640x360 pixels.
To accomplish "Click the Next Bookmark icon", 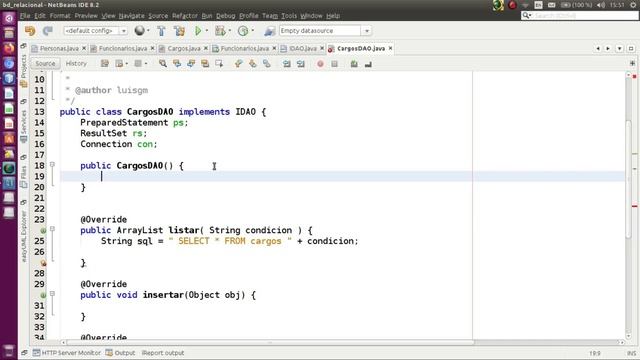I will pyautogui.click(x=253, y=64).
